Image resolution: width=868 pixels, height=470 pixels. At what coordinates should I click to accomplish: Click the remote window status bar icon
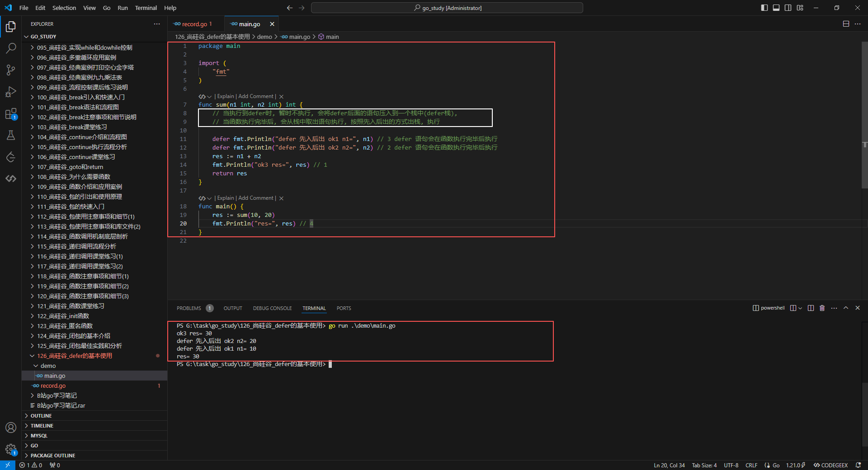pyautogui.click(x=8, y=465)
